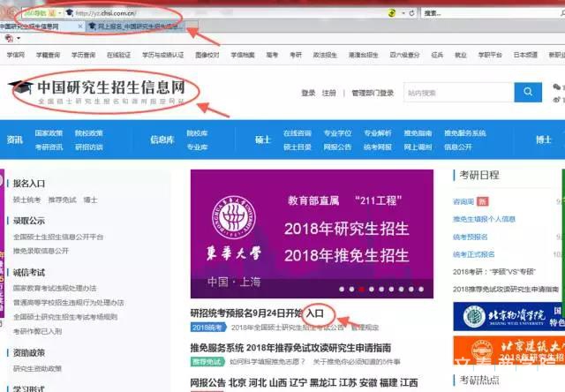The height and width of the screenshot is (392, 565).
Task: Switch to the 网上报名 browser tab
Action: tap(135, 26)
